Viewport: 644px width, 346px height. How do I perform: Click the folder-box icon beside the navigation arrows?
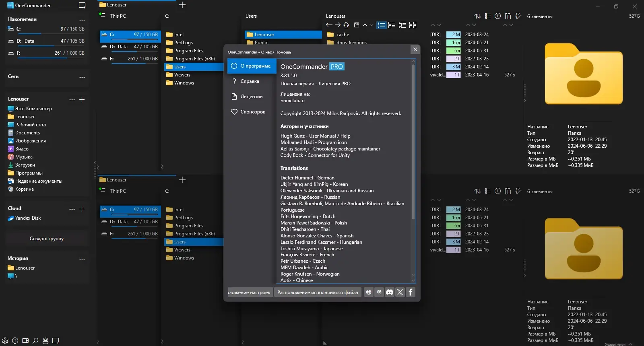pyautogui.click(x=356, y=25)
